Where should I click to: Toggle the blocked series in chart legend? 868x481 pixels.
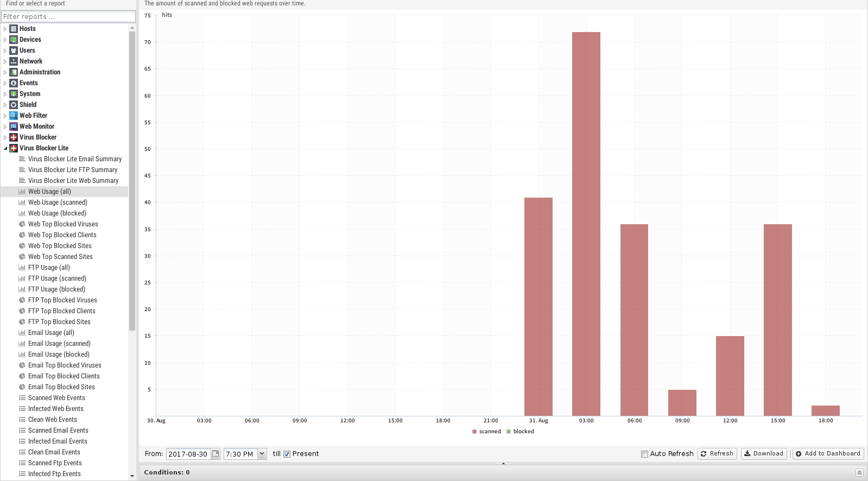coord(520,432)
